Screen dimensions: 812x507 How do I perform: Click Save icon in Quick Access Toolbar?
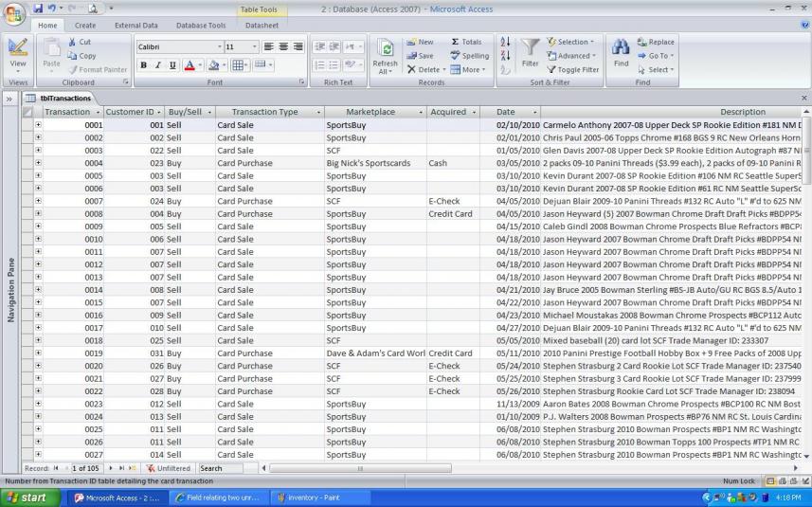37,9
